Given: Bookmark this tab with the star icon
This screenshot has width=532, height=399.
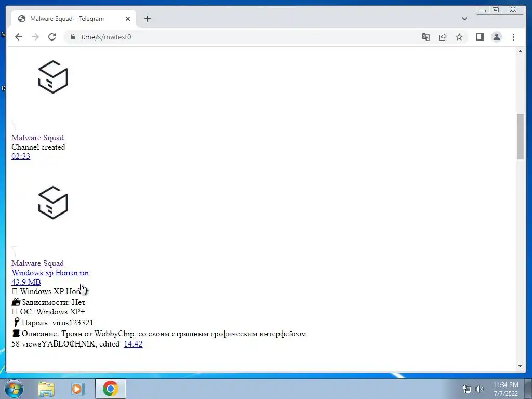Looking at the screenshot, I should (459, 37).
